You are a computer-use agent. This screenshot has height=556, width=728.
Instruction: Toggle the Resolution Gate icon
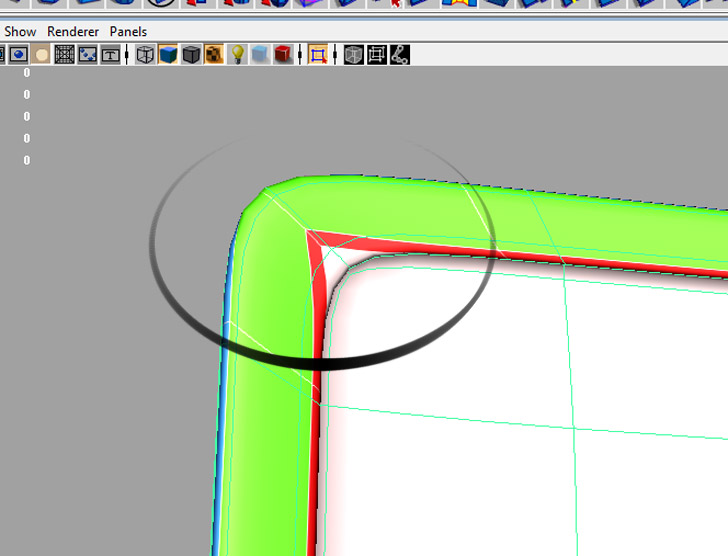coord(19,55)
